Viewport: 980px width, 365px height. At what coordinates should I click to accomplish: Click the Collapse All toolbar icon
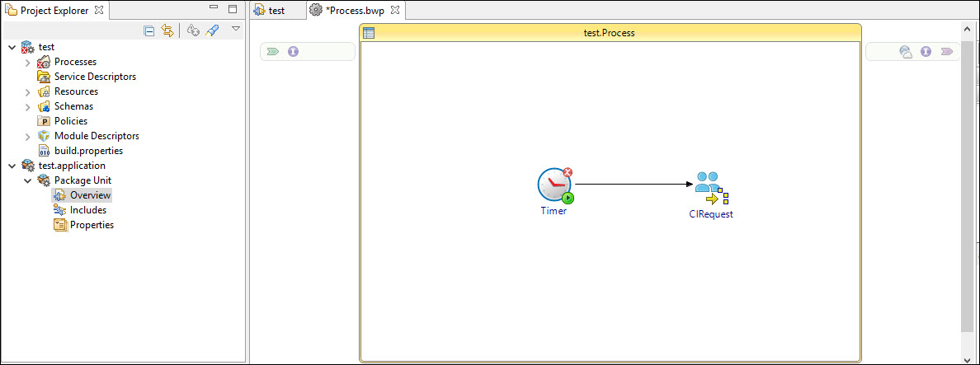pos(149,30)
